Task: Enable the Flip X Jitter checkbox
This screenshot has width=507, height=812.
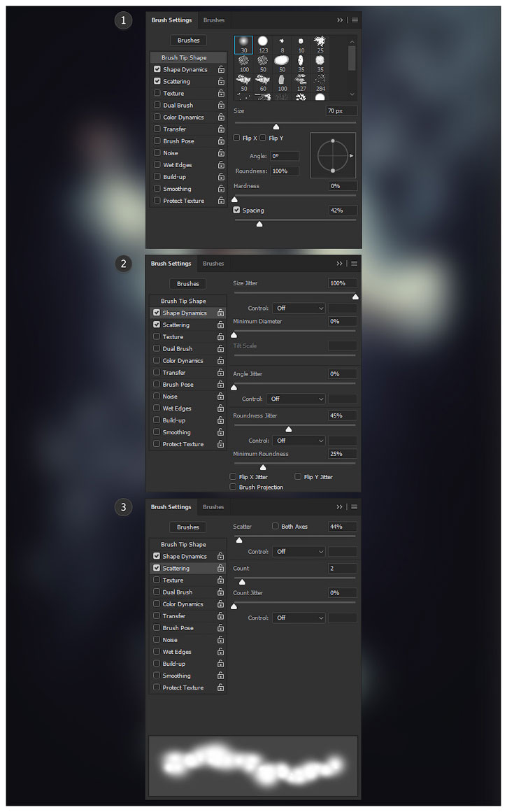Action: coord(233,476)
